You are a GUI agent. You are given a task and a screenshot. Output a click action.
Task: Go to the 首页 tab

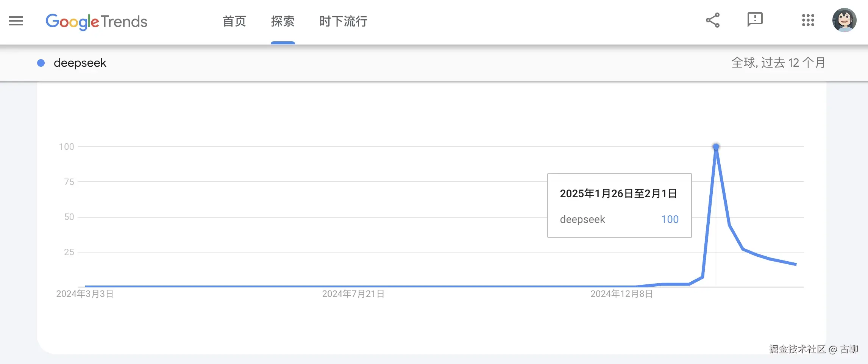pos(234,21)
